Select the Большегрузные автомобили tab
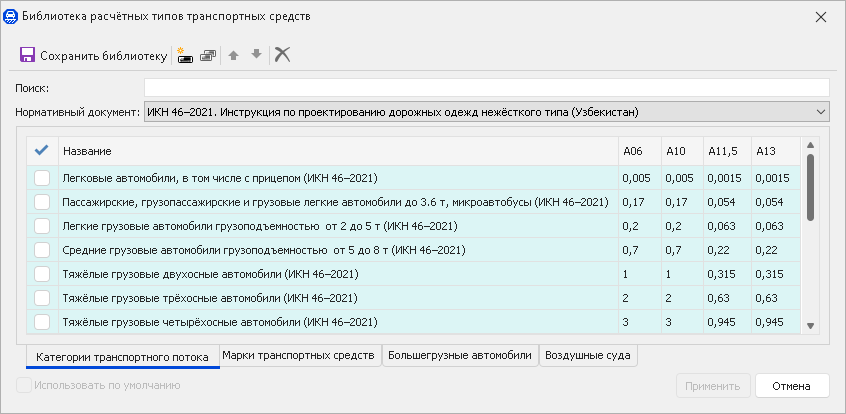Image resolution: width=846 pixels, height=414 pixels. (459, 356)
